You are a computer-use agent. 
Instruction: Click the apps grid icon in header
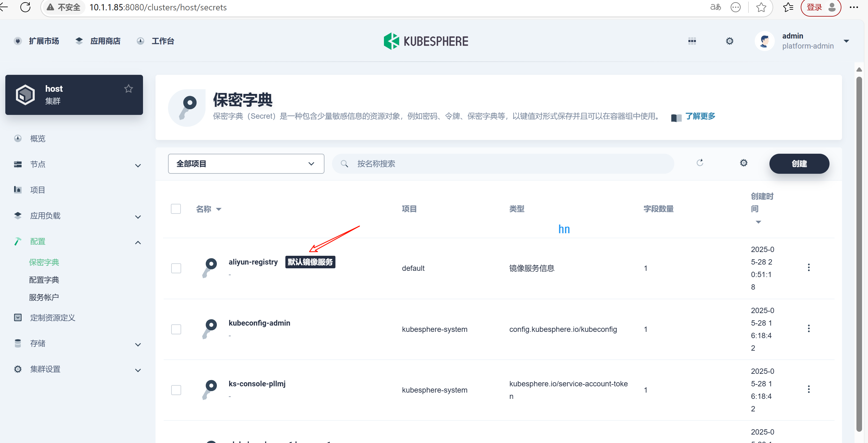[692, 41]
